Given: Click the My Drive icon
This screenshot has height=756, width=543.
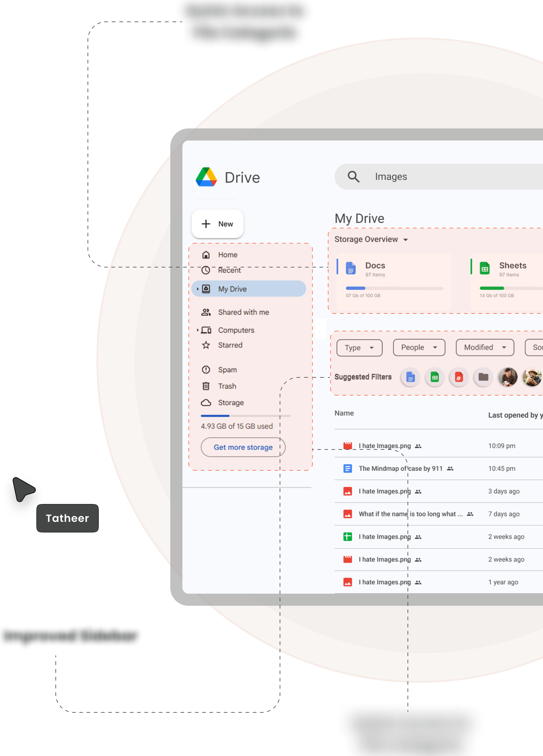Looking at the screenshot, I should (206, 289).
